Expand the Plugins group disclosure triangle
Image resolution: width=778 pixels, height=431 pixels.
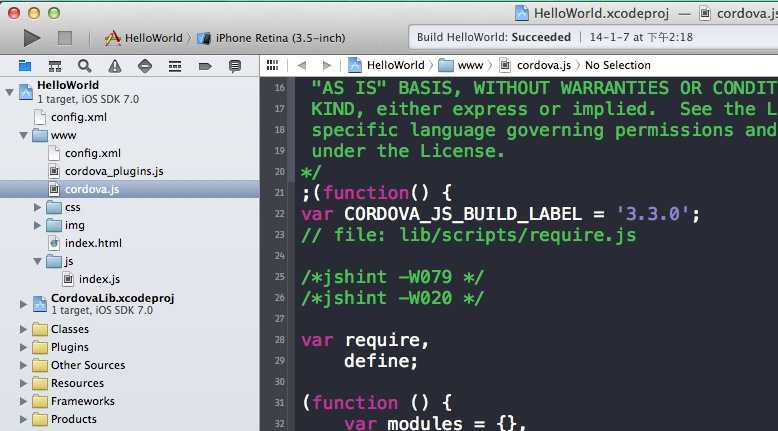click(x=23, y=347)
